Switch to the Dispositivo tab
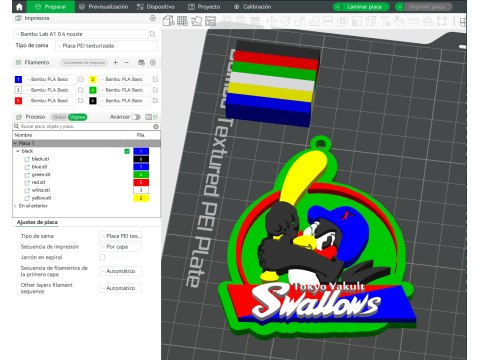This screenshot has width=480, height=360. click(156, 7)
